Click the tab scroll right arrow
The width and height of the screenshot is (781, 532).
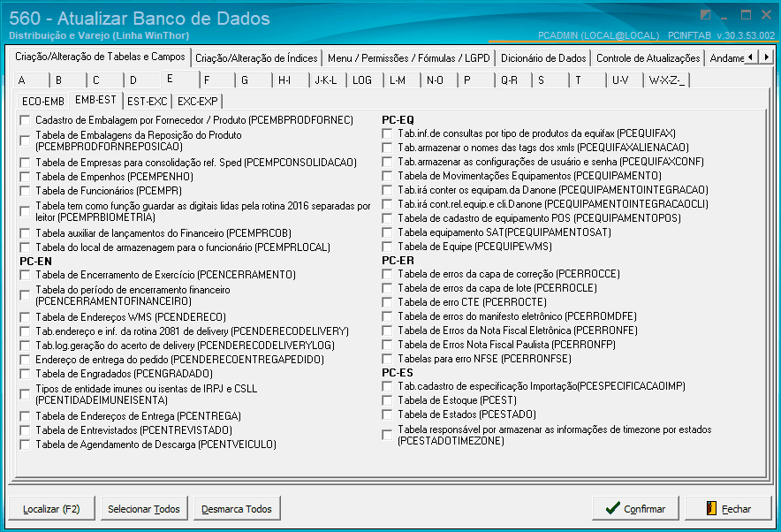click(766, 57)
